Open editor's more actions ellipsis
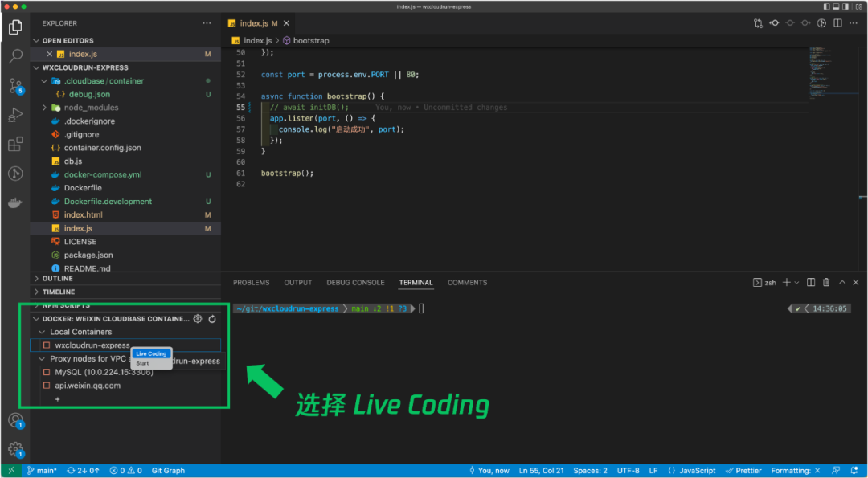The height and width of the screenshot is (478, 868). [x=854, y=23]
